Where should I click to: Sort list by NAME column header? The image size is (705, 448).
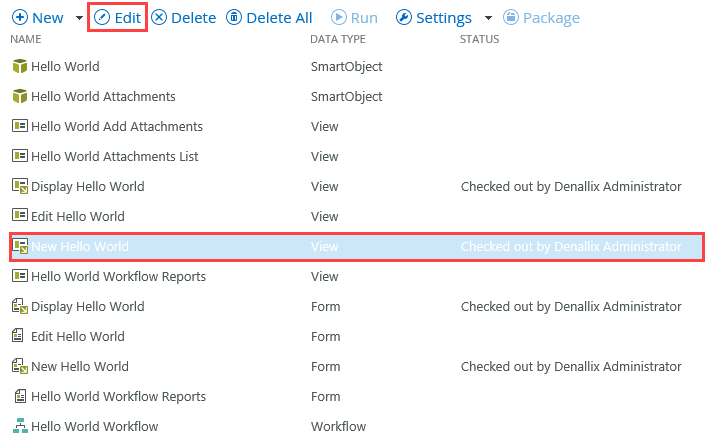pyautogui.click(x=25, y=40)
